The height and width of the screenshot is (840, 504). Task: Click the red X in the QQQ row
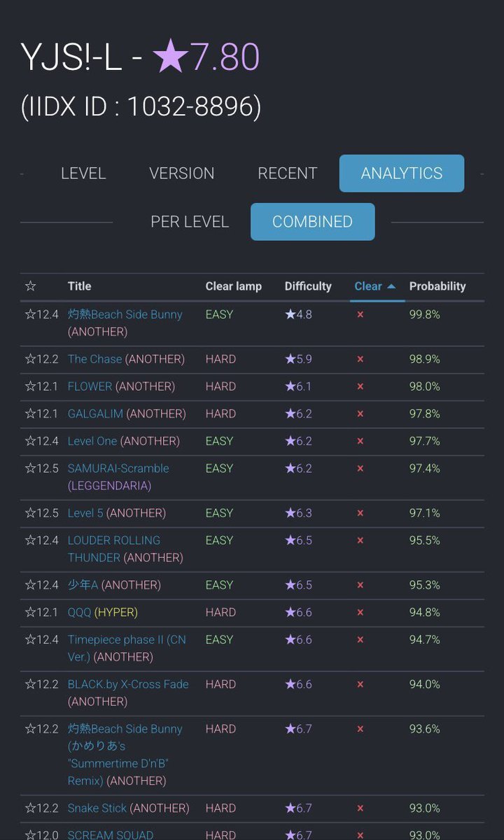pyautogui.click(x=360, y=612)
